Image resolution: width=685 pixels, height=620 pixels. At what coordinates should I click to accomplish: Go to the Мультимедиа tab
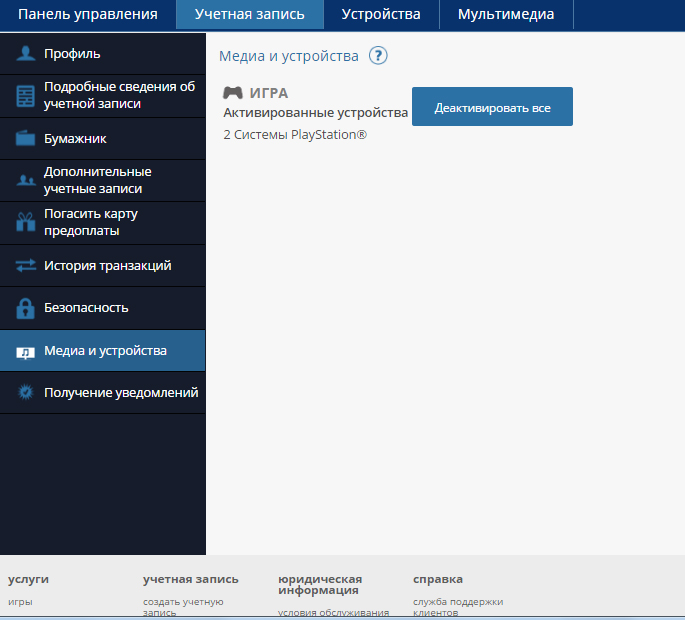pyautogui.click(x=506, y=14)
